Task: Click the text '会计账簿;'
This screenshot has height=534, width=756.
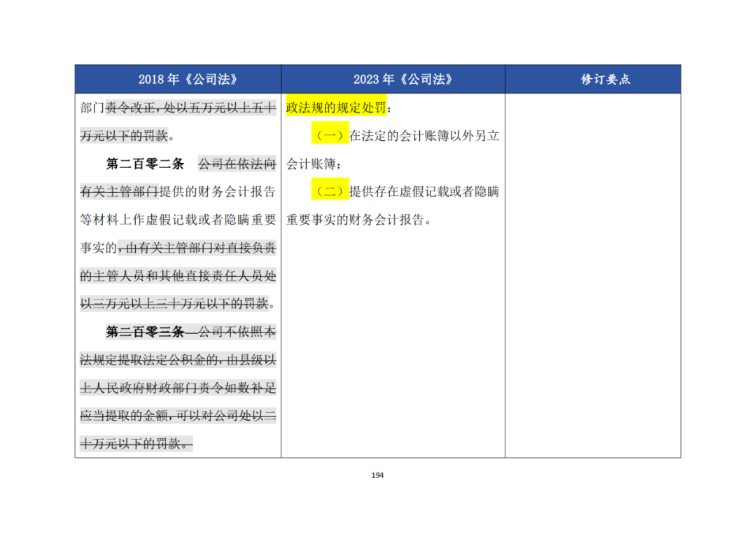Action: [314, 164]
